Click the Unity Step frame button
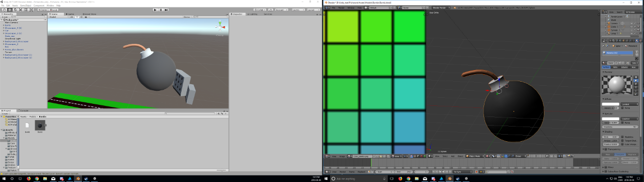 (166, 10)
